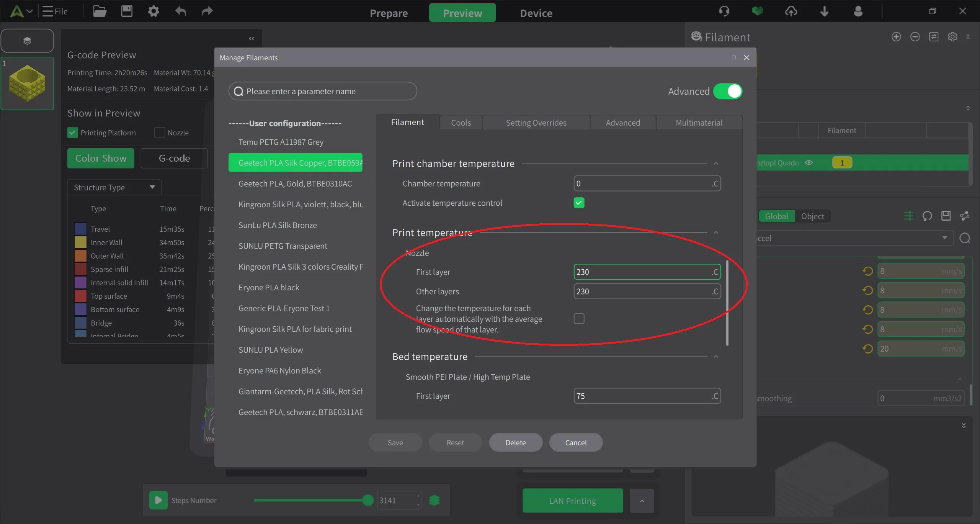Click the LAN Printing button

(x=572, y=501)
